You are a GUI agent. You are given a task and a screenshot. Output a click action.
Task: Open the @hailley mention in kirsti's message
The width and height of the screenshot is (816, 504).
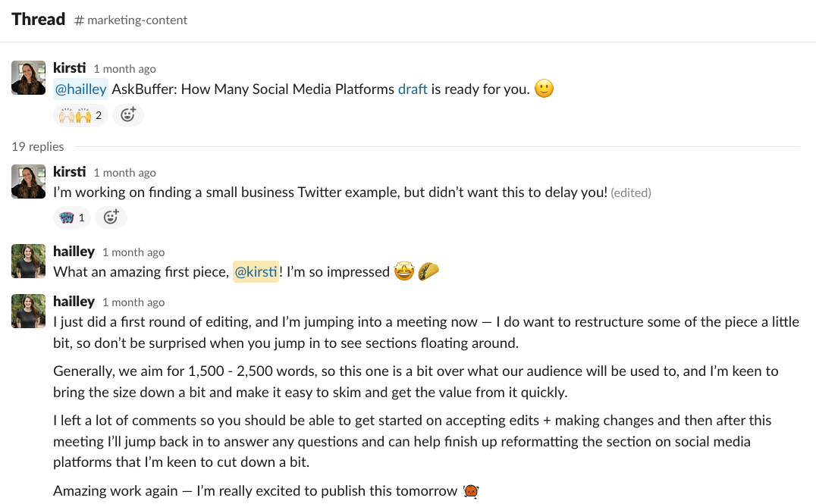[80, 89]
